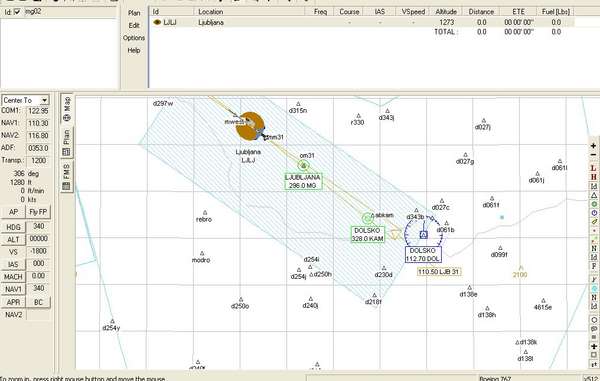The image size is (600, 381).
Task: Toggle the IAS hold button
Action: point(13,264)
